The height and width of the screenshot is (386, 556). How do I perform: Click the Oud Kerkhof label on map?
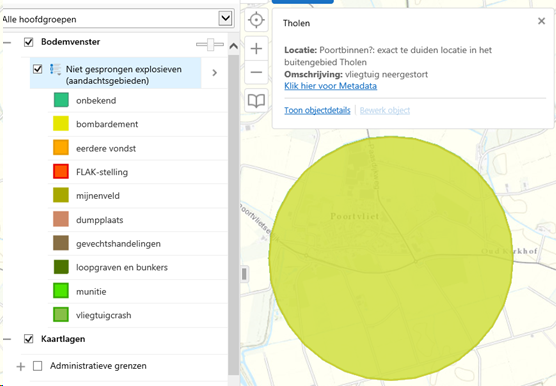(x=509, y=251)
